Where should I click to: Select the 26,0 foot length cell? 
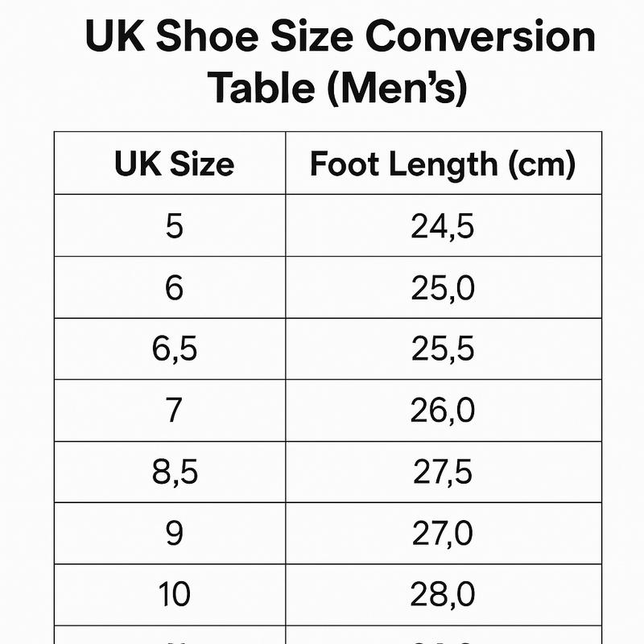click(x=444, y=411)
